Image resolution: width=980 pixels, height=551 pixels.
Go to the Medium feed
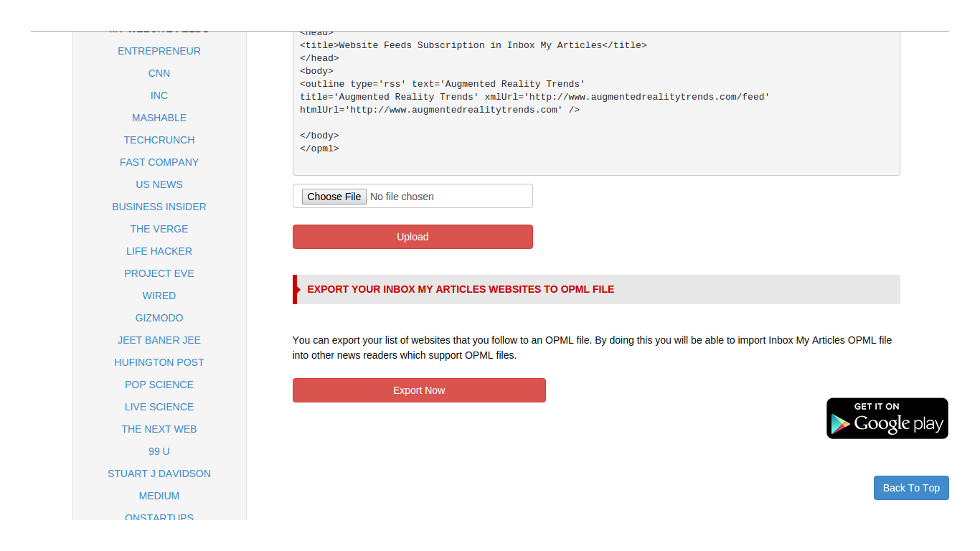(159, 496)
